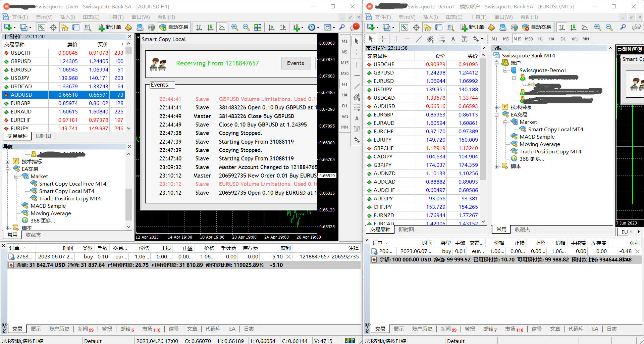Collapse the EA交易 node in Live6 navigator
The image size is (644, 344).
(x=7, y=169)
